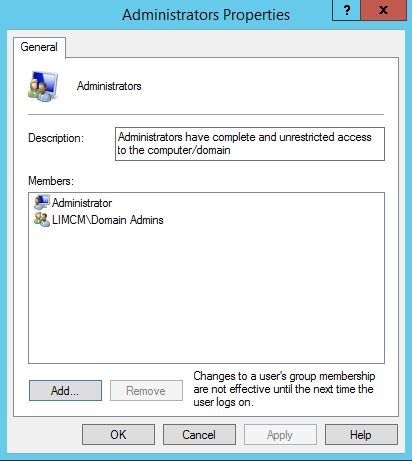412x461 pixels.
Task: Click the Administrators group icon
Action: (43, 86)
